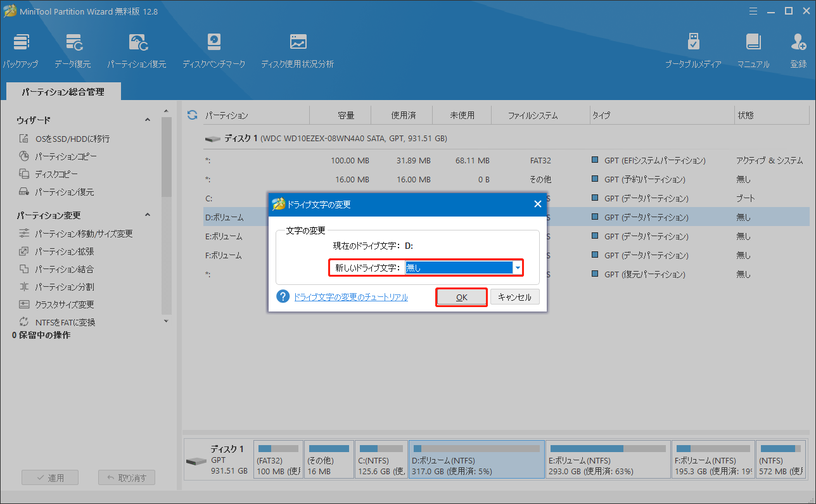Refresh the partition list
The width and height of the screenshot is (816, 504).
(x=193, y=115)
